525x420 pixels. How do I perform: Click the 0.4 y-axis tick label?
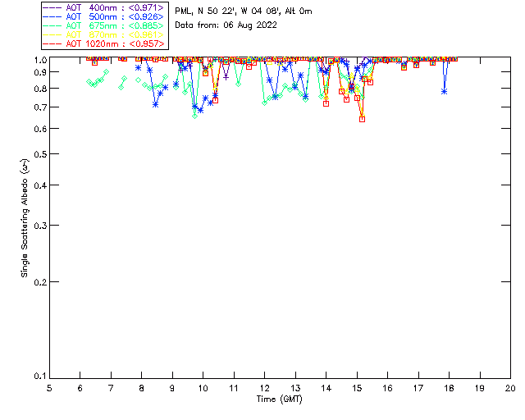40,185
